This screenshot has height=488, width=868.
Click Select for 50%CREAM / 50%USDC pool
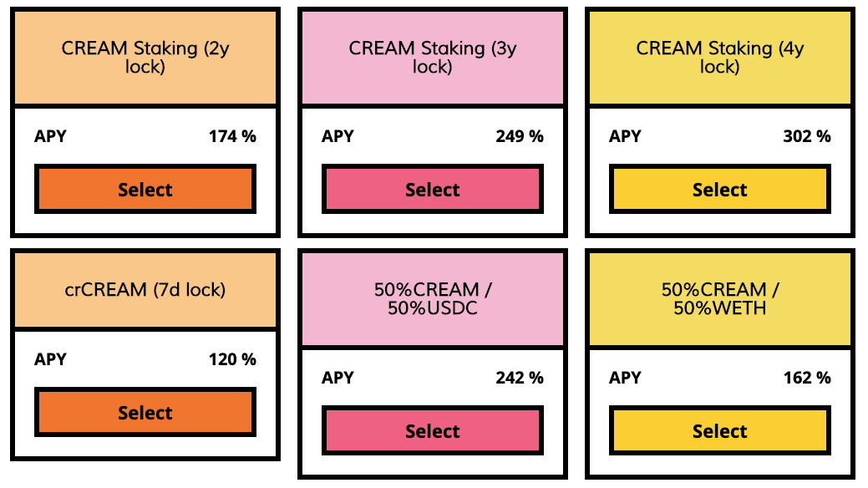coord(433,430)
